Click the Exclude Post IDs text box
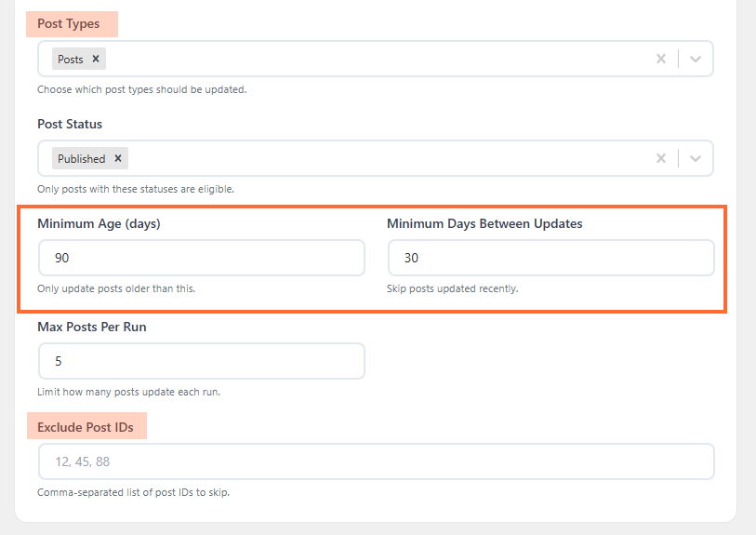The image size is (756, 535). [x=376, y=461]
